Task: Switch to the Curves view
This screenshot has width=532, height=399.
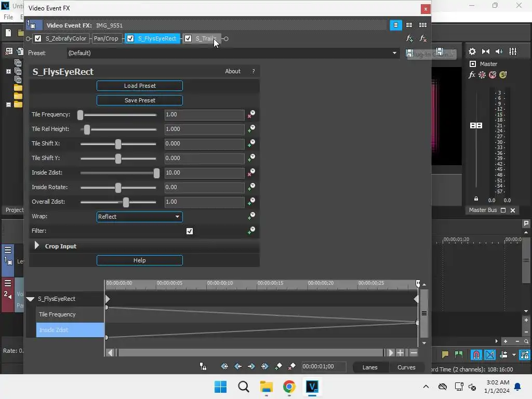Action: [406, 367]
